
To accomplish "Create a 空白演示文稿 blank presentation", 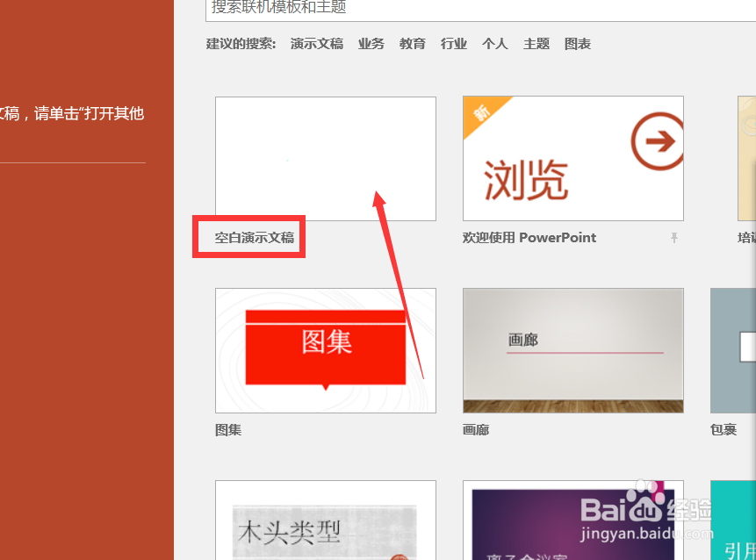I will tap(325, 158).
